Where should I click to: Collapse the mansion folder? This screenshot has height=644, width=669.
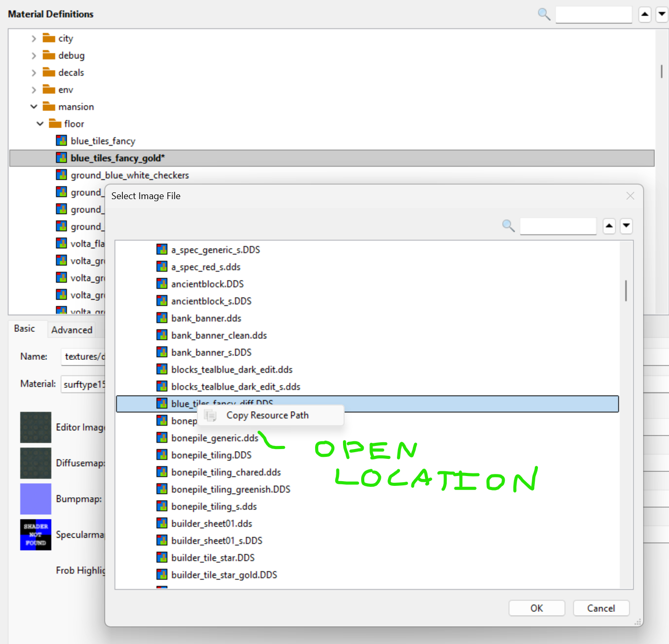coord(34,107)
